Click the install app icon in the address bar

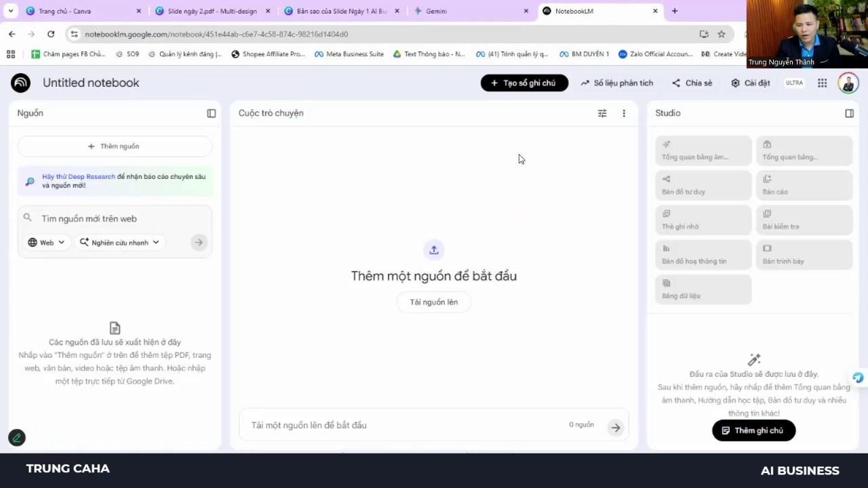704,34
